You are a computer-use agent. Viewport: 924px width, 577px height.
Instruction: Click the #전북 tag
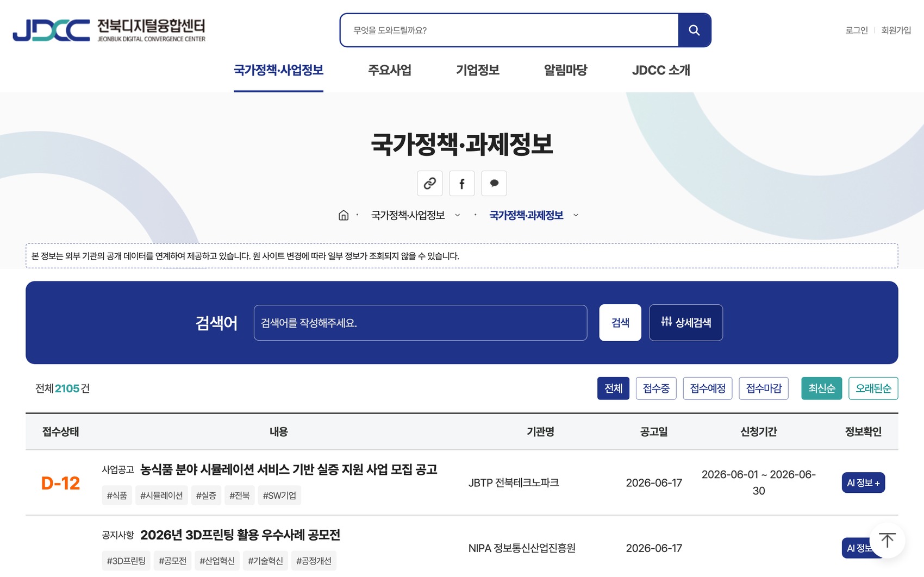239,496
